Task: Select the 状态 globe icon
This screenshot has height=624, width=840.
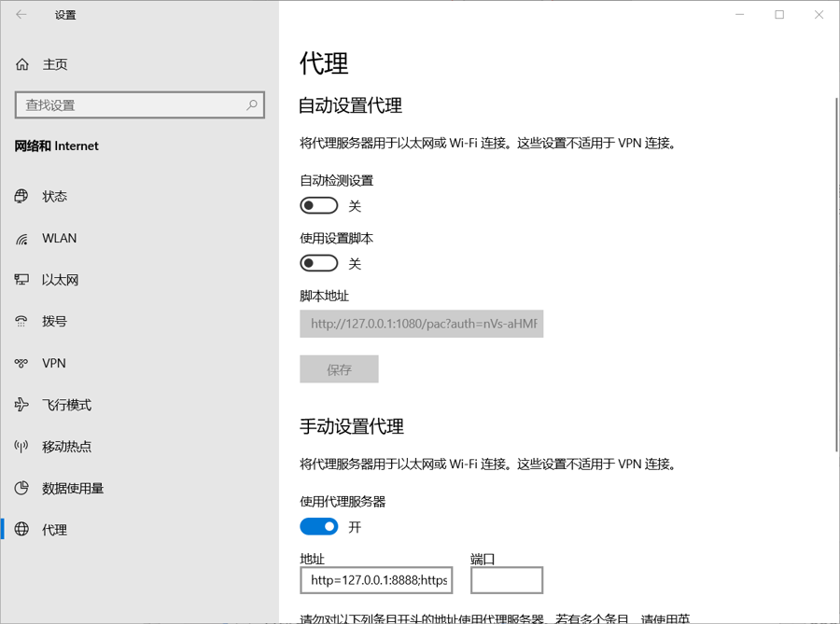Action: [x=22, y=196]
